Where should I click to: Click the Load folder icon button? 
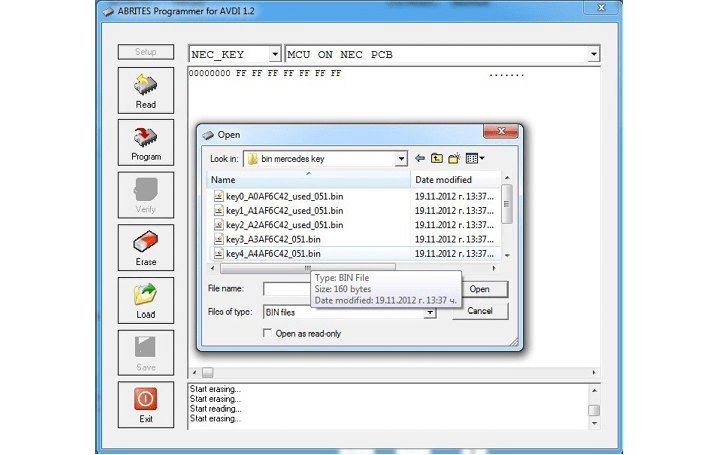tap(146, 300)
